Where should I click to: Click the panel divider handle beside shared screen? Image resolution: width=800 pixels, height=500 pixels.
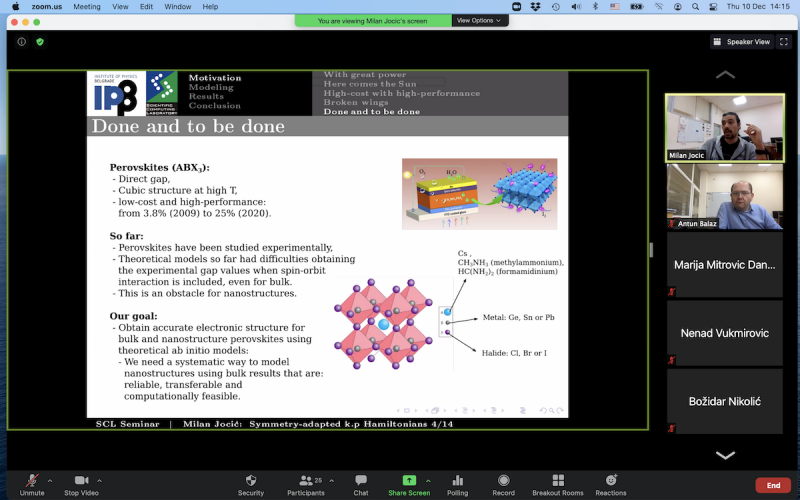[651, 249]
